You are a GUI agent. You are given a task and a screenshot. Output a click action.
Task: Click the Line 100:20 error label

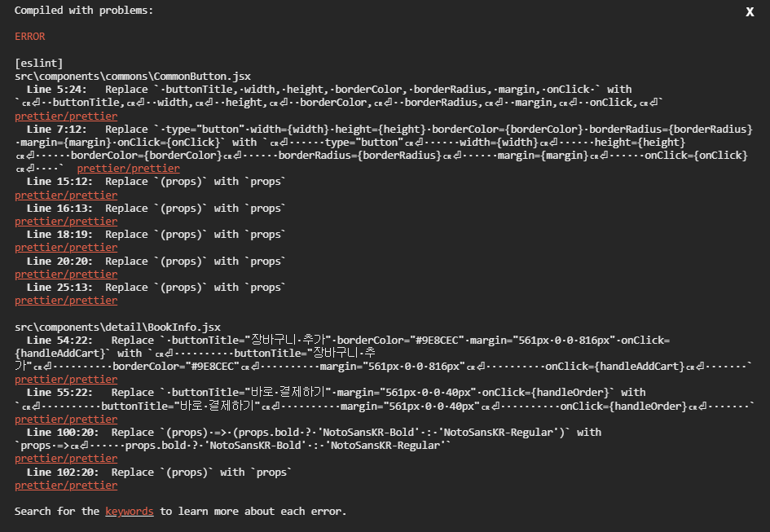[63, 433]
